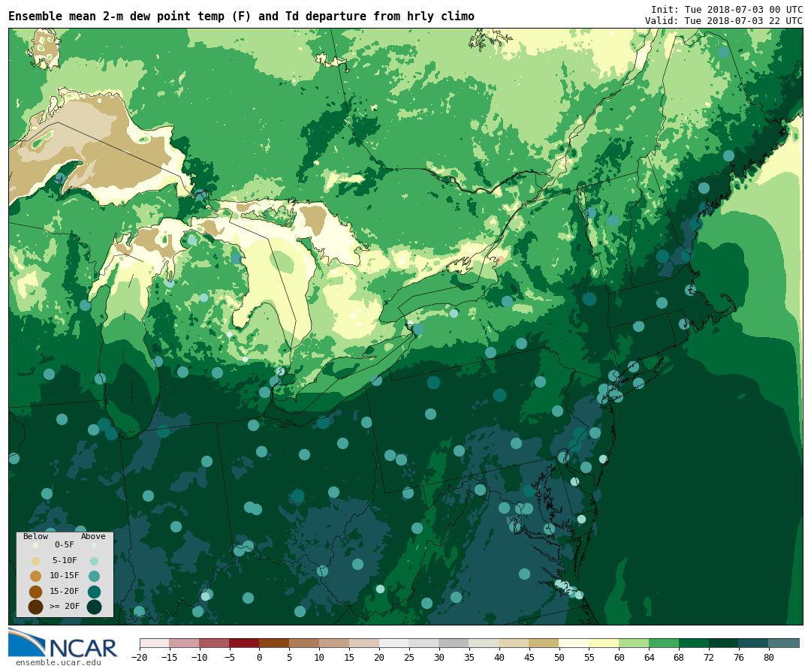
Task: Select the map title about ensemble mean dew point
Action: 241,16
